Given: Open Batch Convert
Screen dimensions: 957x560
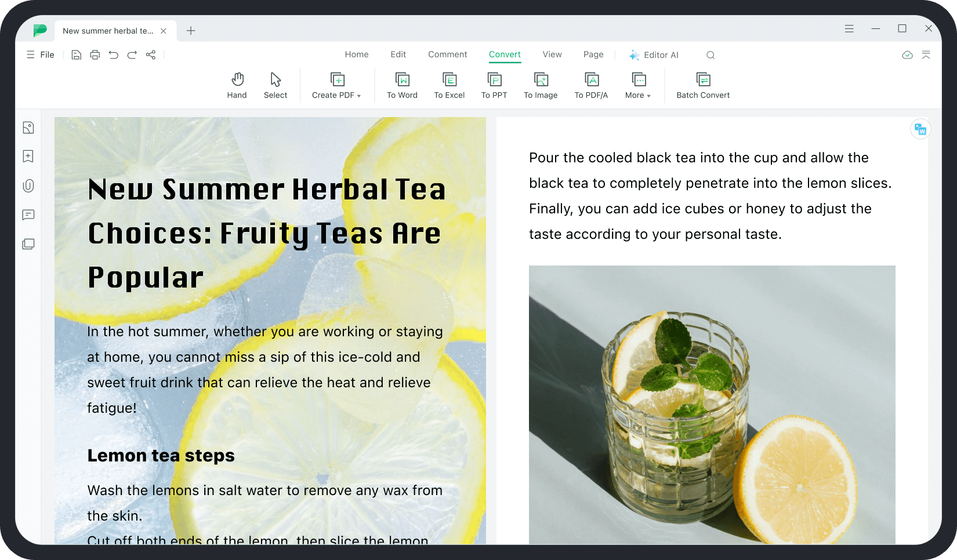Looking at the screenshot, I should [x=703, y=85].
